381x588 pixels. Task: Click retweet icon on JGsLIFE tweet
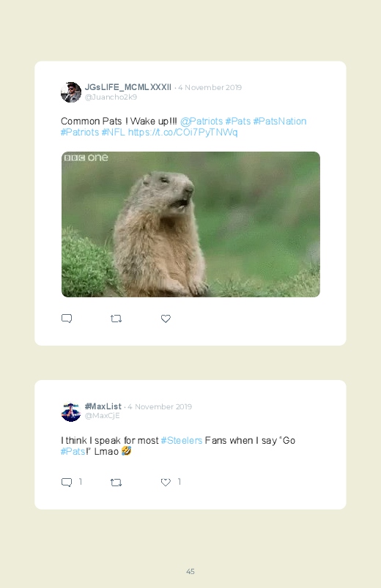(x=116, y=319)
